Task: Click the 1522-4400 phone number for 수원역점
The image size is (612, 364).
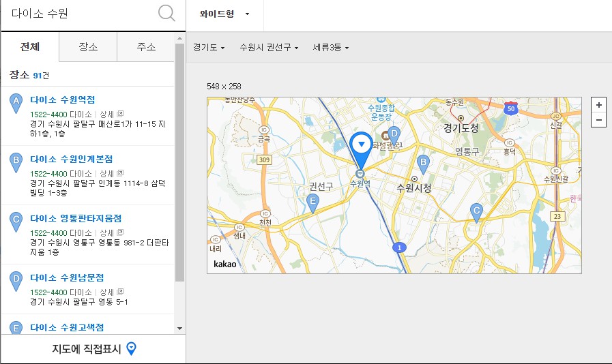Action: [49, 115]
